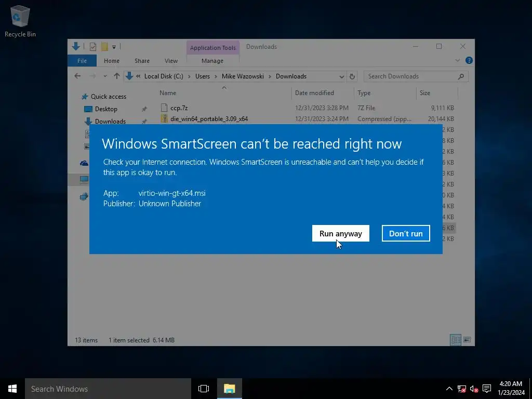Open the Recent locations dropdown arrow
Viewport: 532px width, 399px height.
(x=105, y=76)
